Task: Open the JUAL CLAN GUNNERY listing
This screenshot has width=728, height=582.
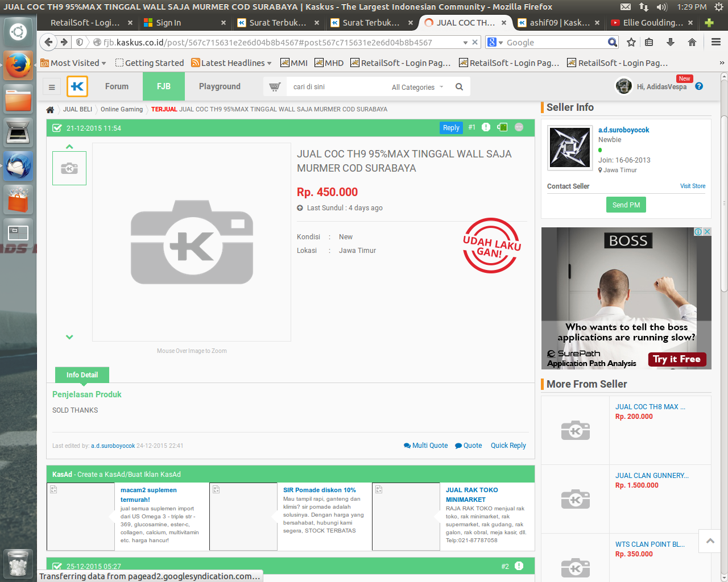Action: click(x=652, y=476)
